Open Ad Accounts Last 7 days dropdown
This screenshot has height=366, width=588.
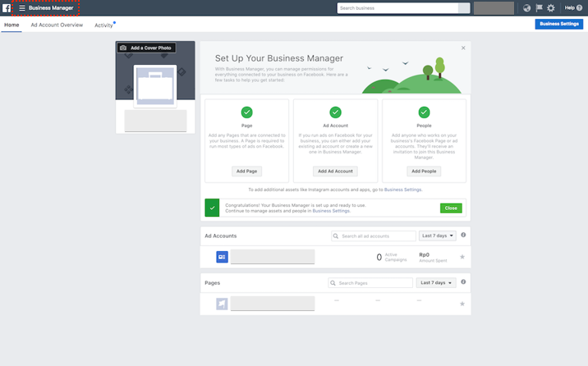[438, 236]
